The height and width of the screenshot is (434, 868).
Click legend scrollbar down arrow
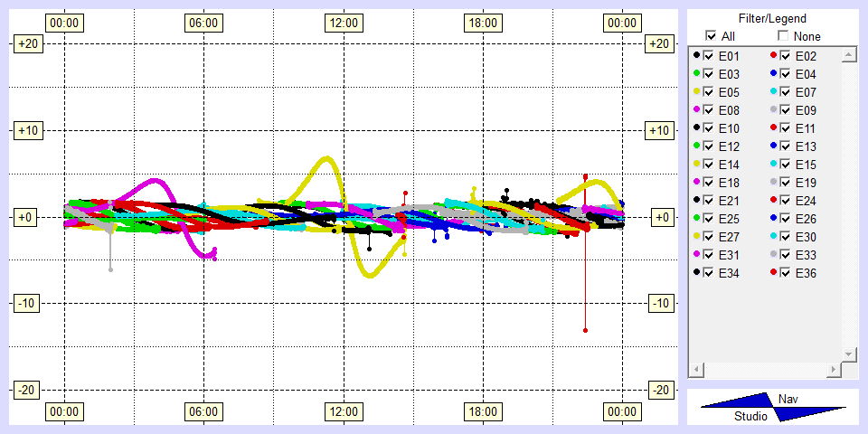coord(848,354)
